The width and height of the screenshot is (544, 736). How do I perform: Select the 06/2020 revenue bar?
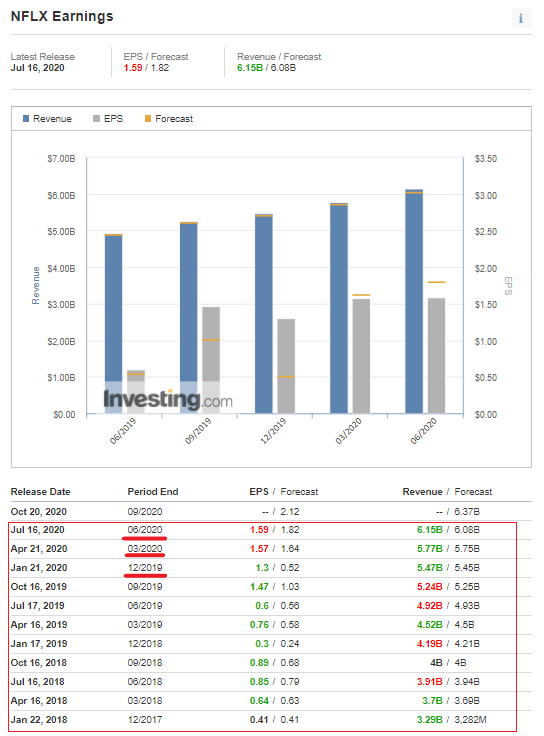coord(414,301)
